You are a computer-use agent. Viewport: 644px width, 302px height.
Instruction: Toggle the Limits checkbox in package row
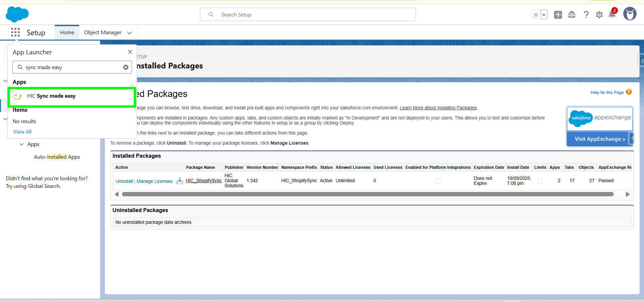(540, 181)
